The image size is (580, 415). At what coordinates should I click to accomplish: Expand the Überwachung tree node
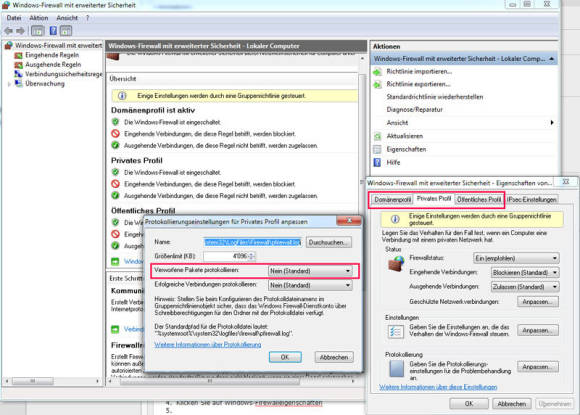pyautogui.click(x=9, y=84)
